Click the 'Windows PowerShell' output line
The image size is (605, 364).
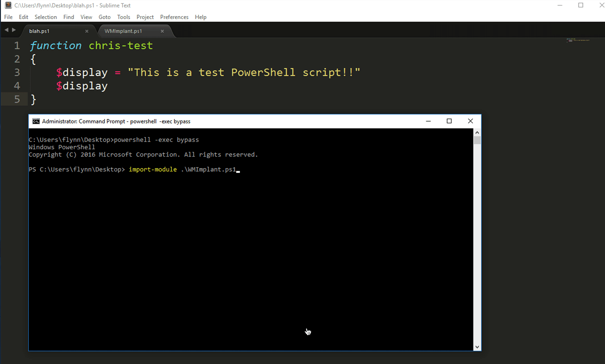pyautogui.click(x=62, y=147)
